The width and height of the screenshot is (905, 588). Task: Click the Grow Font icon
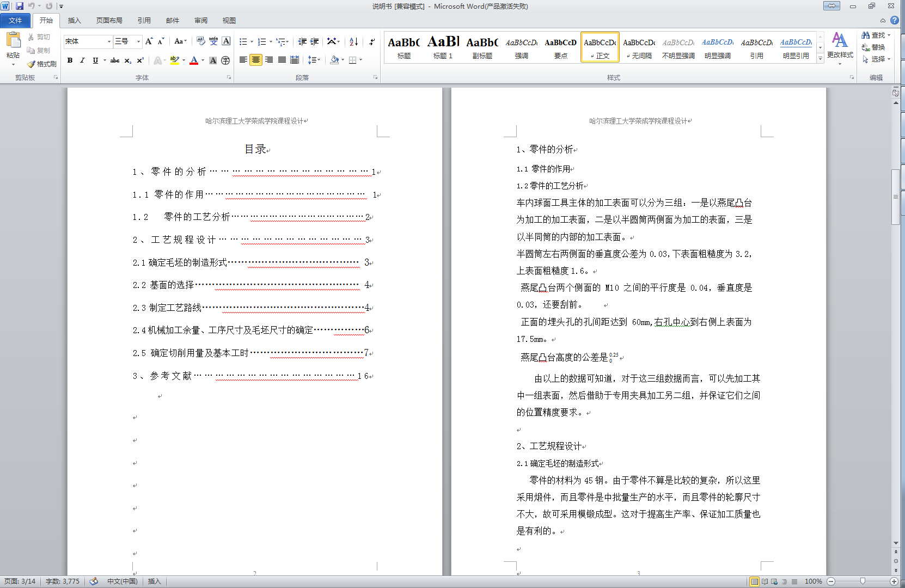tap(149, 41)
